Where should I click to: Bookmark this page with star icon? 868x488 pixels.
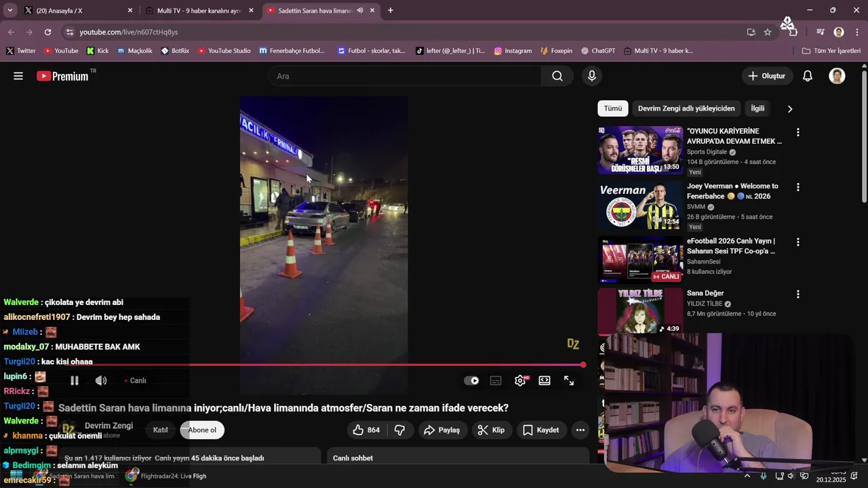(768, 32)
